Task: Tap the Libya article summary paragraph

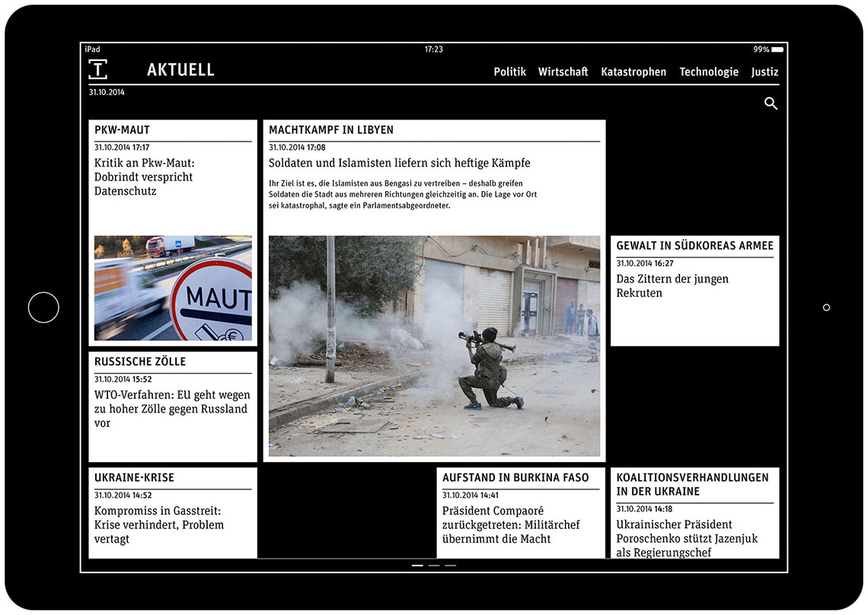Action: (403, 194)
